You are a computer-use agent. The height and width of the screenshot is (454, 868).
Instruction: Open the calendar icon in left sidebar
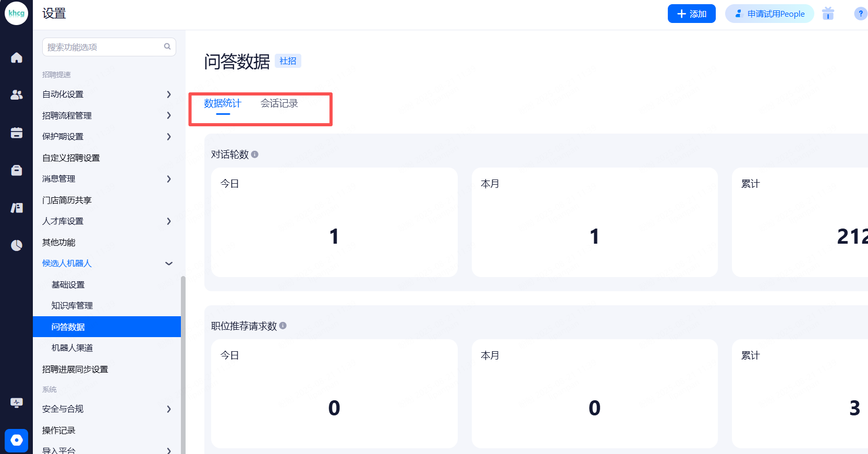17,133
